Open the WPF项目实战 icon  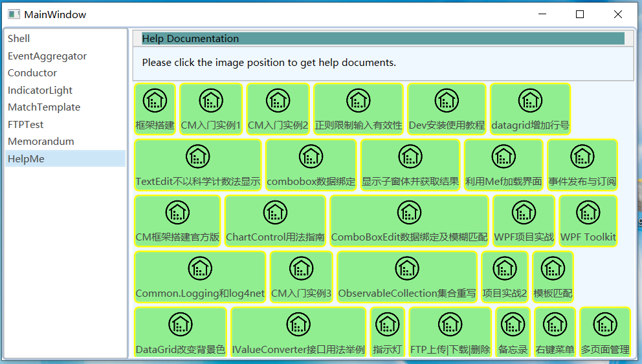524,213
